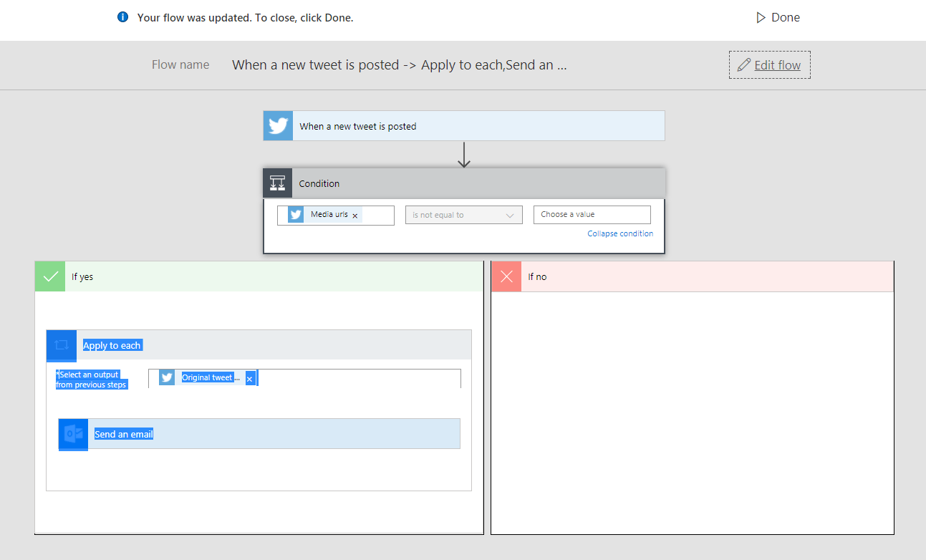Viewport: 926px width, 560px height.
Task: Click the 'Select an output from previous steps' field
Action: pos(304,378)
